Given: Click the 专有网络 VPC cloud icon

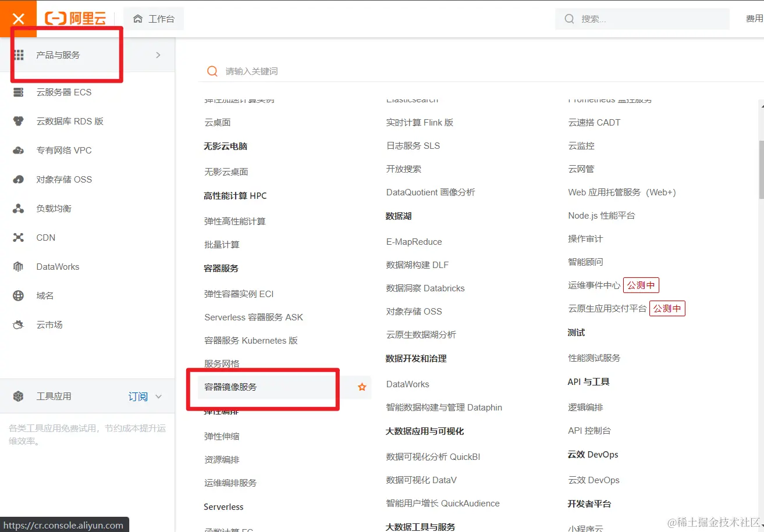Looking at the screenshot, I should click(x=19, y=150).
